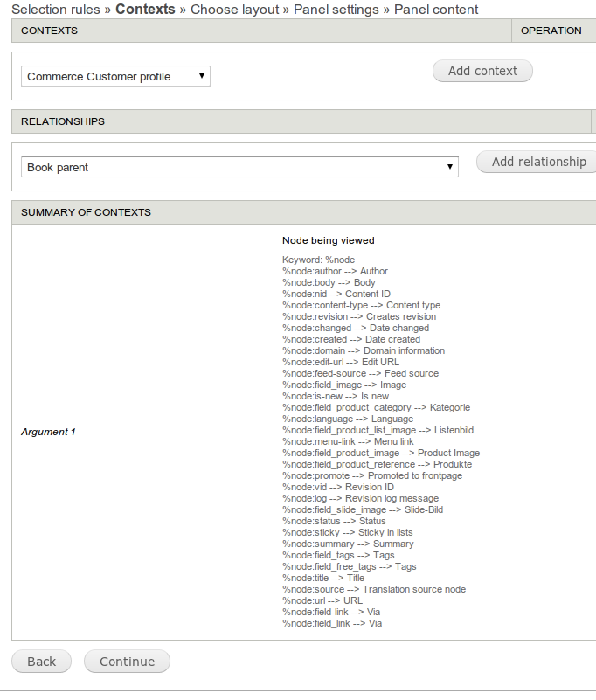Click the %node:title token line

point(323,578)
